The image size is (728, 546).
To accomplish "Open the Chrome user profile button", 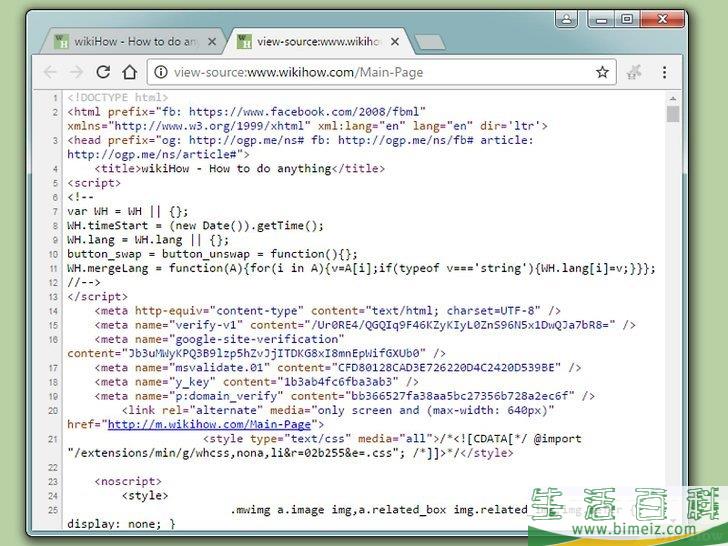I will (x=566, y=19).
